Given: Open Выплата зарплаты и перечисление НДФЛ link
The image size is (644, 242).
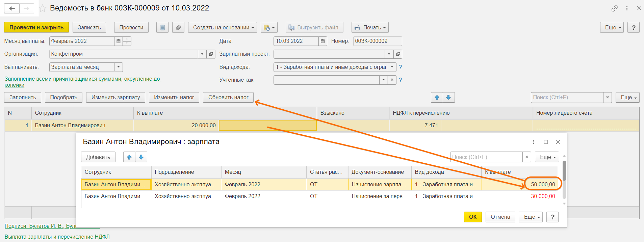Looking at the screenshot, I should coord(57,237).
